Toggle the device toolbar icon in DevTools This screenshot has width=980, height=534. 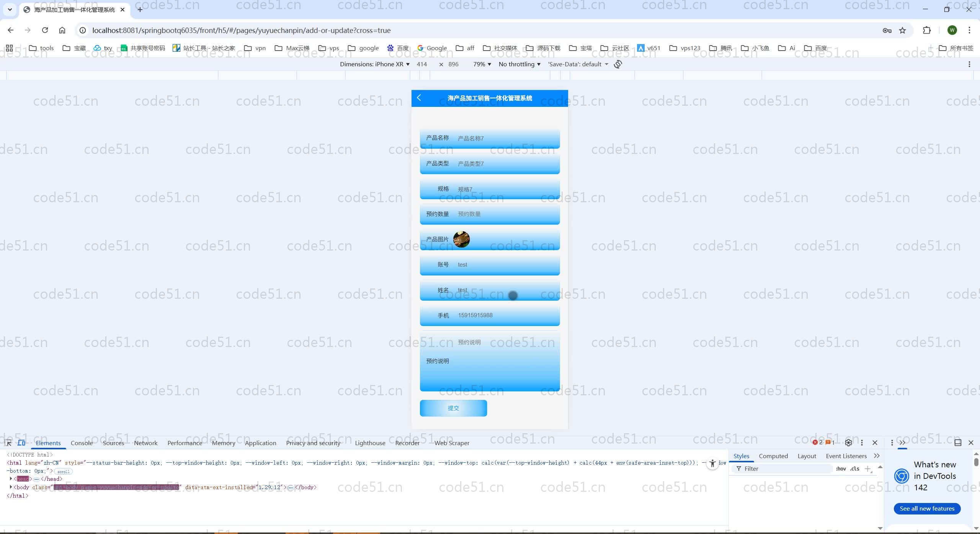(x=21, y=443)
